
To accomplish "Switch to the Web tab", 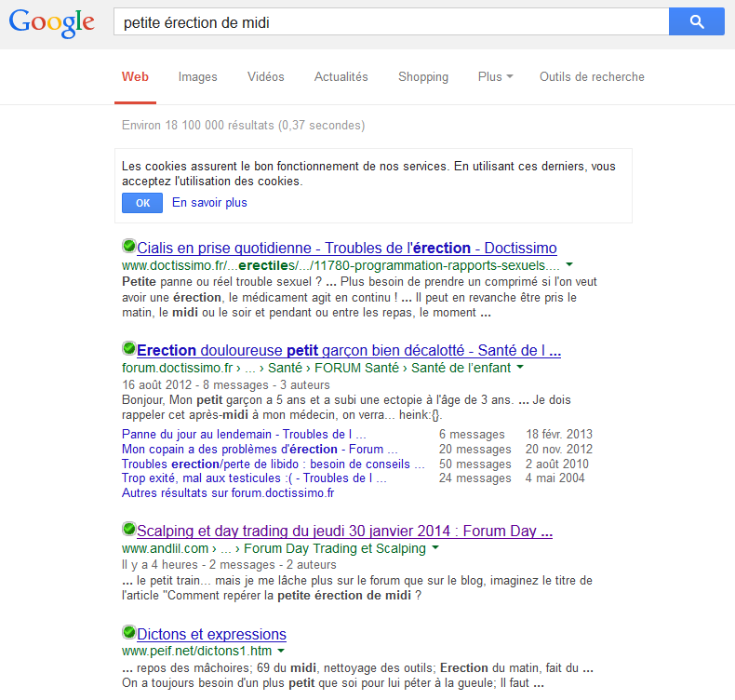I will coord(135,77).
